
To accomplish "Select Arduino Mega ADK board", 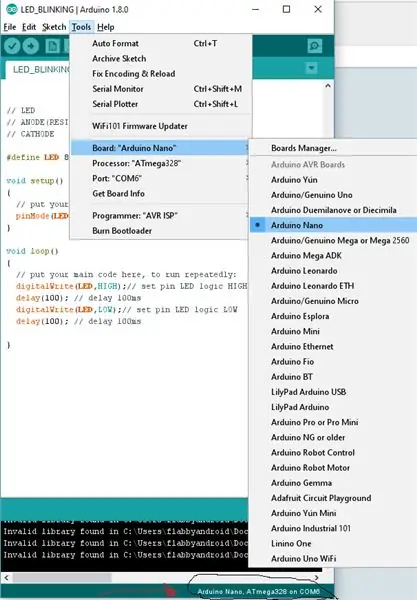I will coord(333,256).
